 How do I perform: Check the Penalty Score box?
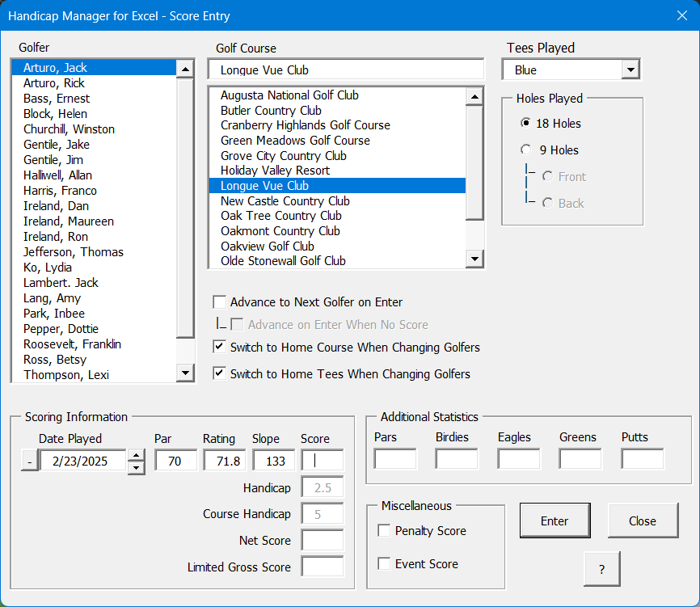click(x=384, y=530)
